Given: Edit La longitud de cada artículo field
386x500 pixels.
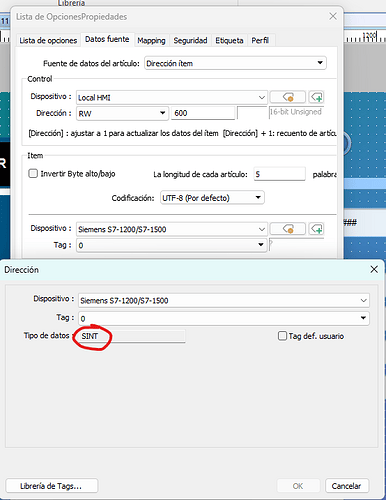Looking at the screenshot, I should (x=279, y=174).
